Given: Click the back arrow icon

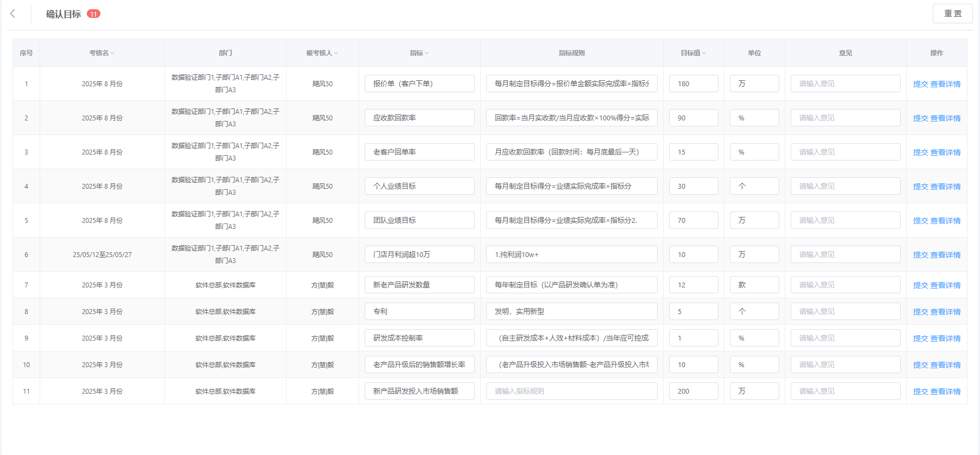Looking at the screenshot, I should click(x=13, y=14).
